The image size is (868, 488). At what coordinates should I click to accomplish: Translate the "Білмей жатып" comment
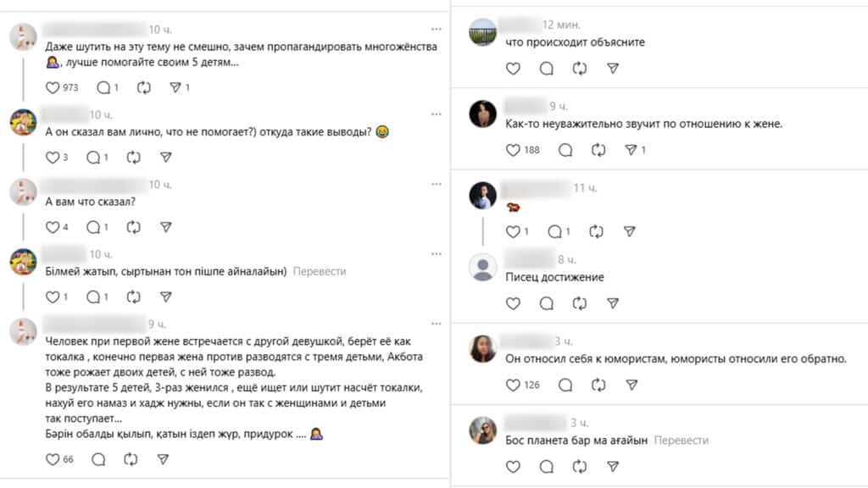tap(320, 272)
